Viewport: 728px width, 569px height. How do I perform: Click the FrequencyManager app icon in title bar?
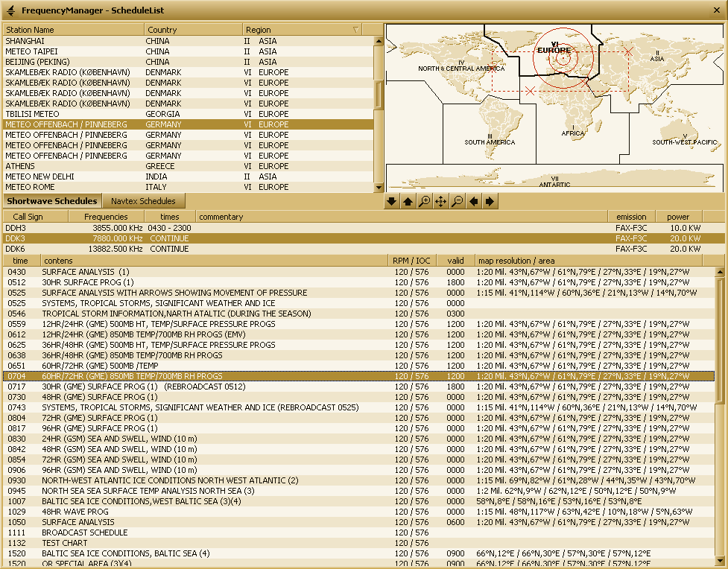10,10
